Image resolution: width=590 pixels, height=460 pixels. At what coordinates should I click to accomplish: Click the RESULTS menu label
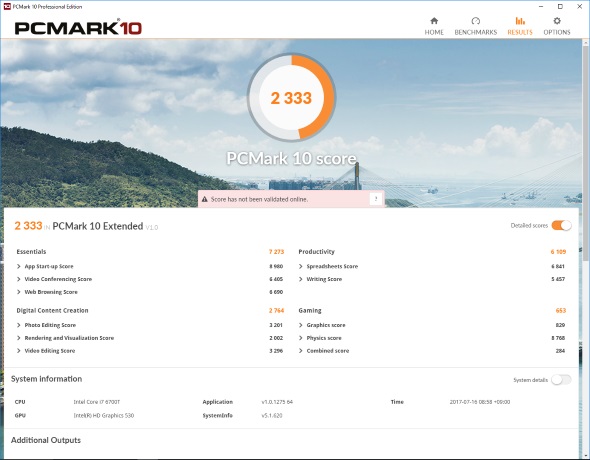(x=520, y=32)
